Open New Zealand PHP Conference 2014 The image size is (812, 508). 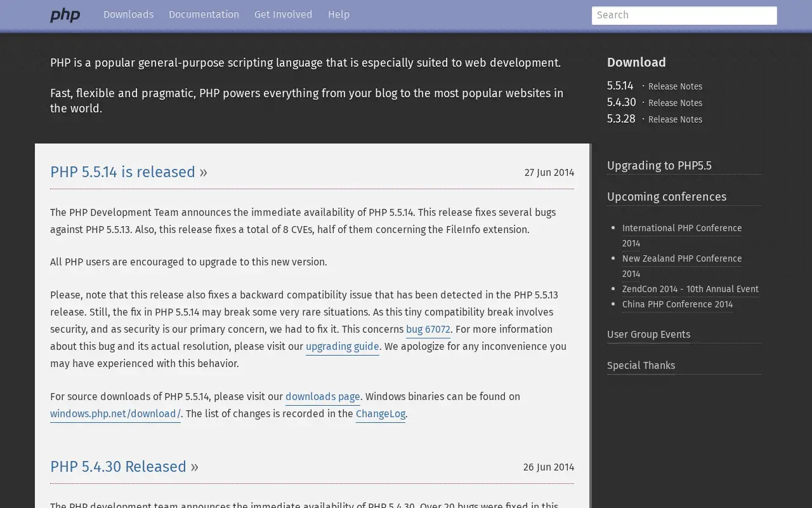point(682,266)
